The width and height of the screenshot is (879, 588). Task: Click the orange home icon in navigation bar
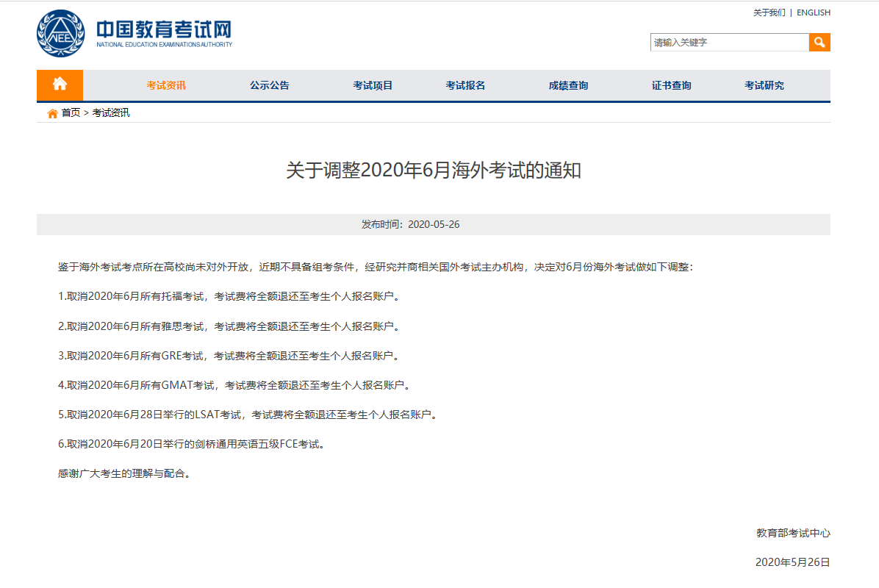tap(60, 85)
